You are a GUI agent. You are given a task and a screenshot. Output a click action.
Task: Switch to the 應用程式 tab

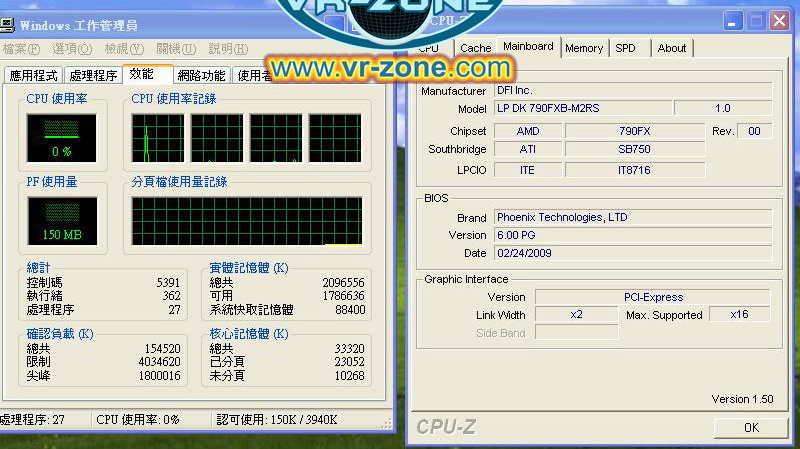(33, 76)
